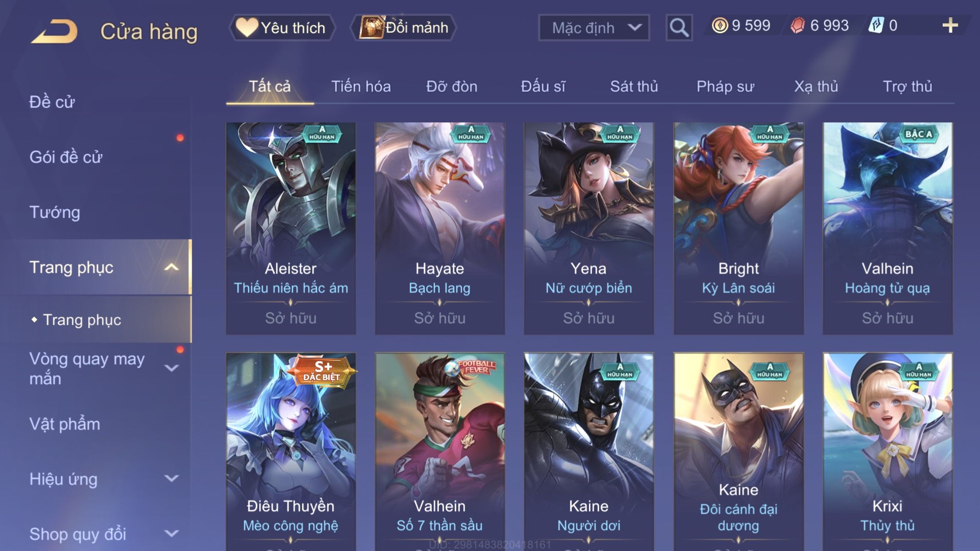Select the Tiến hóa tab
The image size is (980, 551).
[x=361, y=86]
